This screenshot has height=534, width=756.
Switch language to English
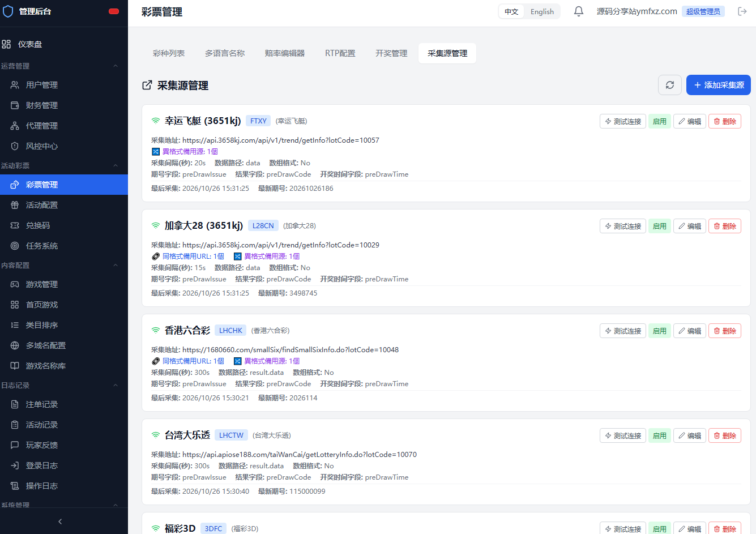point(542,11)
